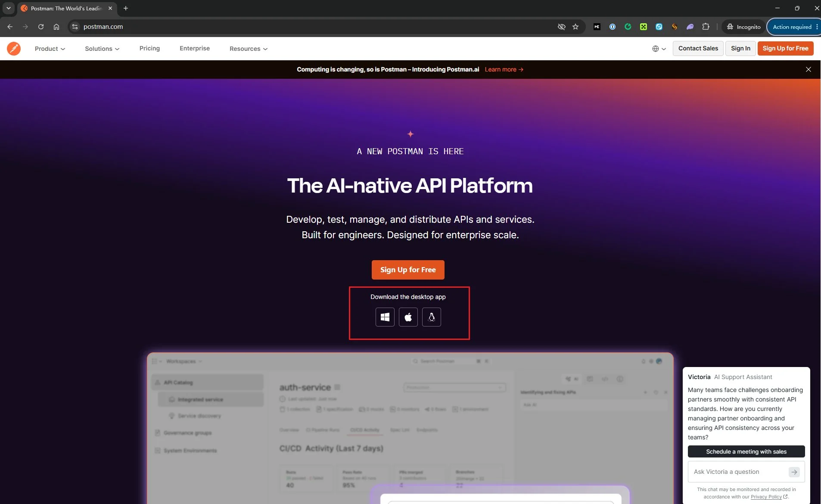Reload the postman.com page
Viewport: 821px width, 504px height.
[41, 27]
